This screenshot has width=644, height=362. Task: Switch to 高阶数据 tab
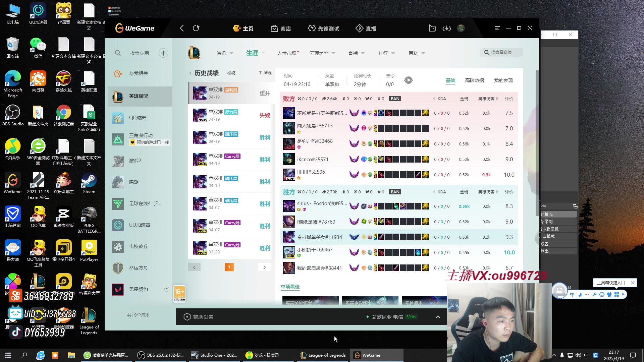coord(474,80)
